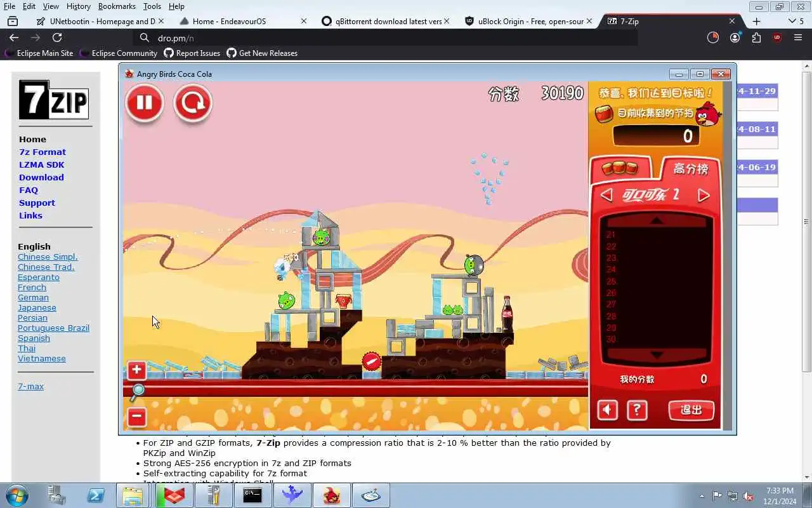The width and height of the screenshot is (812, 508).
Task: Open Windows Explorer folder taskbar icon
Action: 133,495
